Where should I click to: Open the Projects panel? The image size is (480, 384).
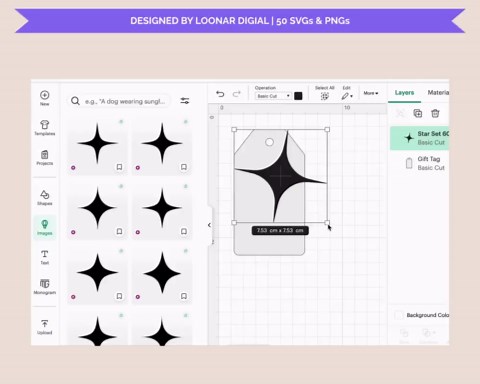pyautogui.click(x=45, y=158)
